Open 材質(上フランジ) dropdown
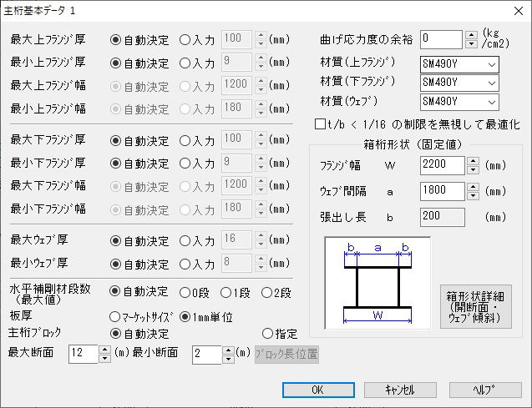The height and width of the screenshot is (408, 532). (459, 64)
